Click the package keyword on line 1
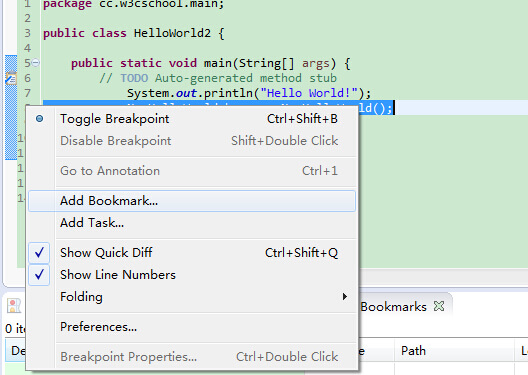This screenshot has width=528, height=375. click(67, 4)
